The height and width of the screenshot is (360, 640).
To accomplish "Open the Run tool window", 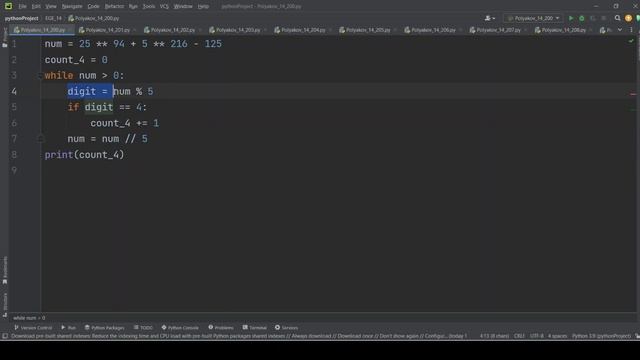I will click(68, 328).
